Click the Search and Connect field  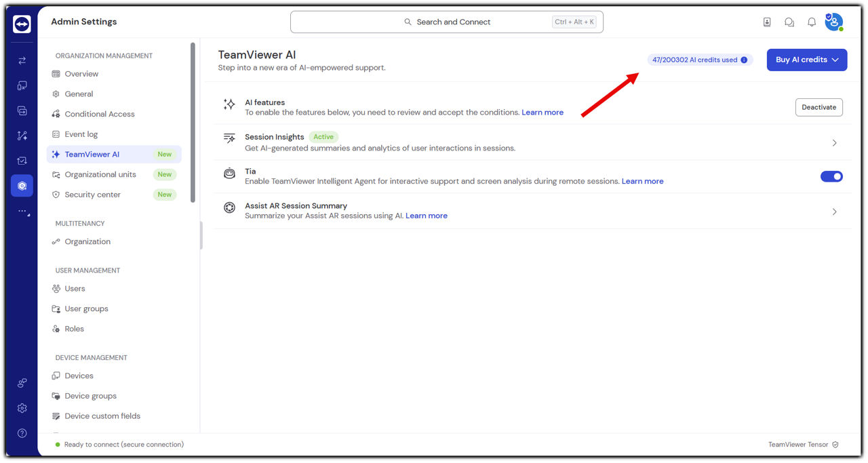[x=446, y=22]
